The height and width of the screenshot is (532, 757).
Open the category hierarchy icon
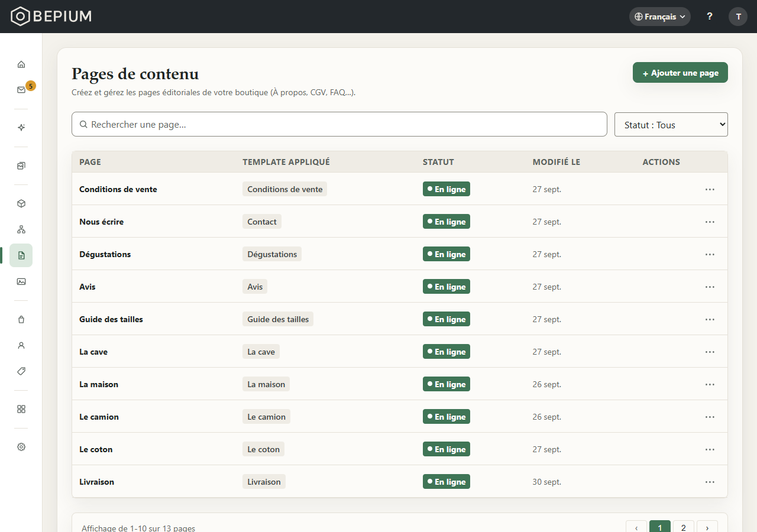coord(21,229)
